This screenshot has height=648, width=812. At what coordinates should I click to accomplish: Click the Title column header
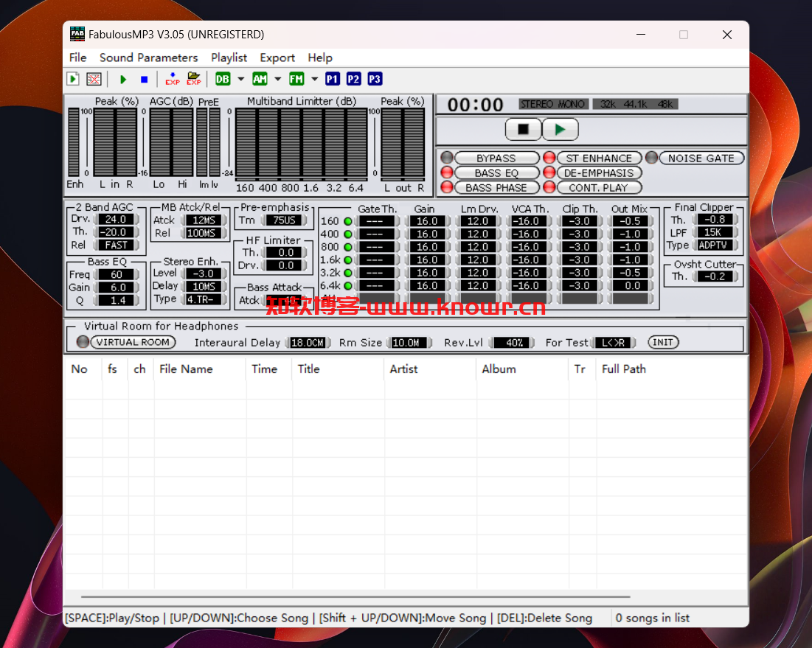pyautogui.click(x=339, y=369)
